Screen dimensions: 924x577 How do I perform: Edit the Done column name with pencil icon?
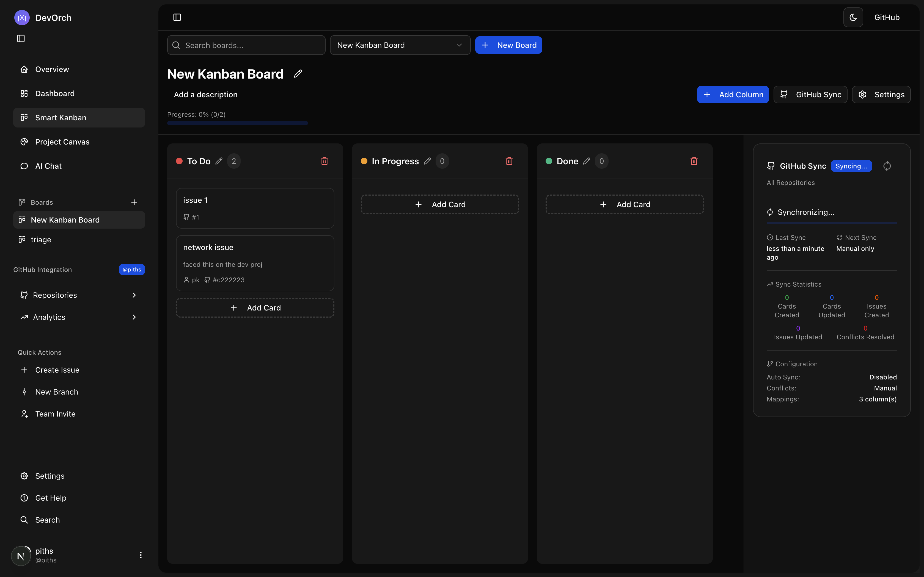click(587, 161)
